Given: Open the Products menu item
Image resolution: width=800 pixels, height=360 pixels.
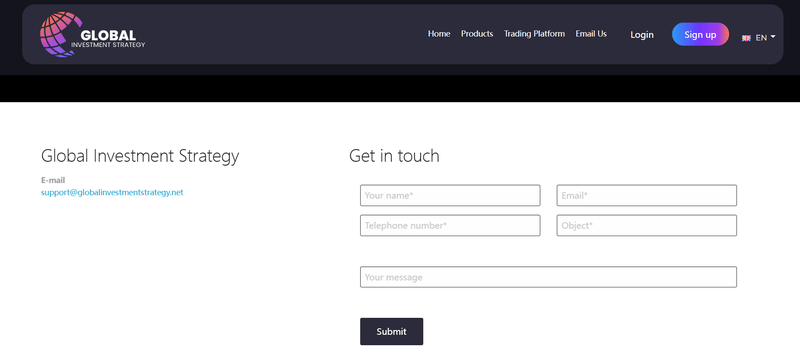Looking at the screenshot, I should tap(477, 34).
